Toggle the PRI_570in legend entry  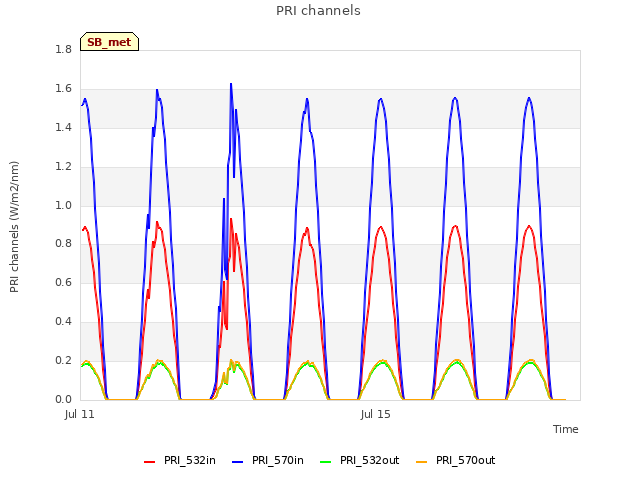[268, 460]
